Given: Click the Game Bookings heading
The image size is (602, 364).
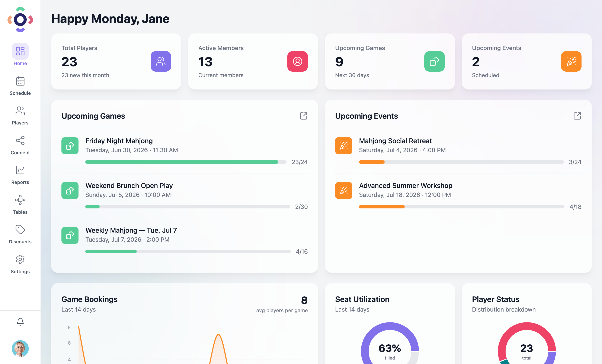Looking at the screenshot, I should click(x=89, y=299).
